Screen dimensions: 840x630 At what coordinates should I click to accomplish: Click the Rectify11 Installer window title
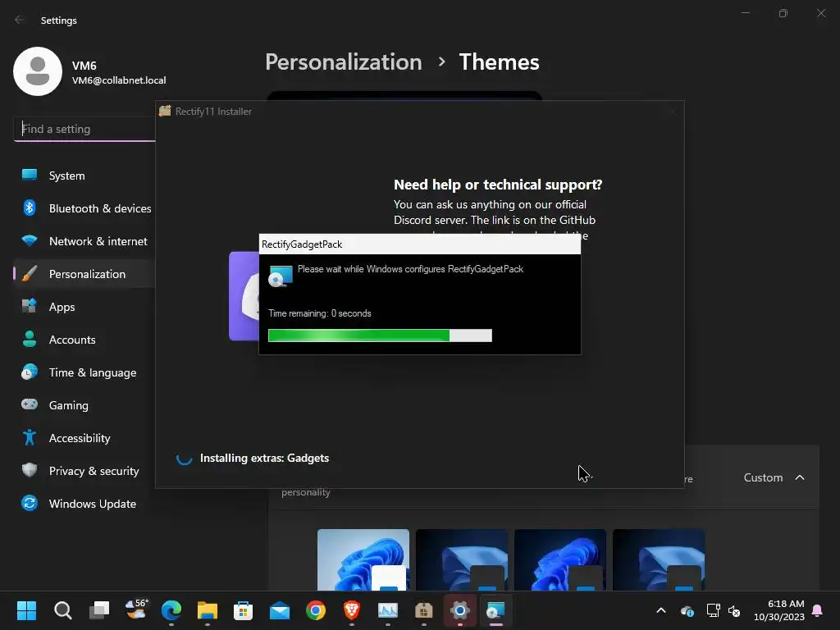tap(213, 112)
